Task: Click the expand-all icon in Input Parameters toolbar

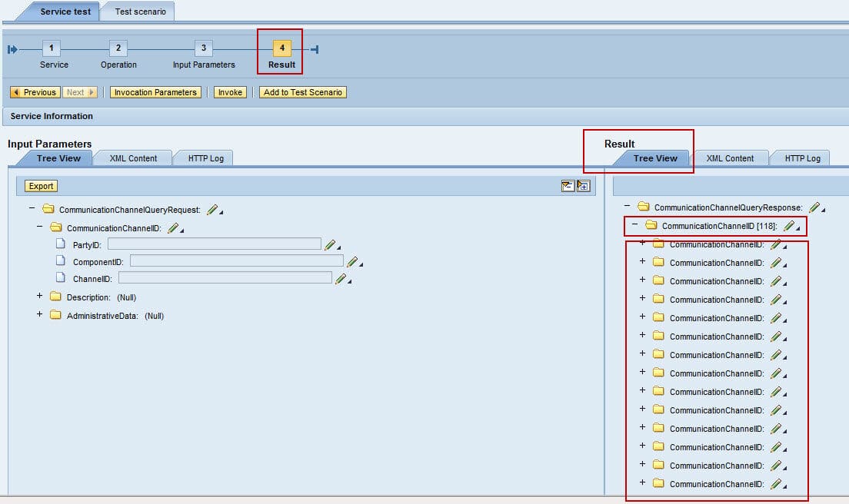Action: click(x=583, y=186)
